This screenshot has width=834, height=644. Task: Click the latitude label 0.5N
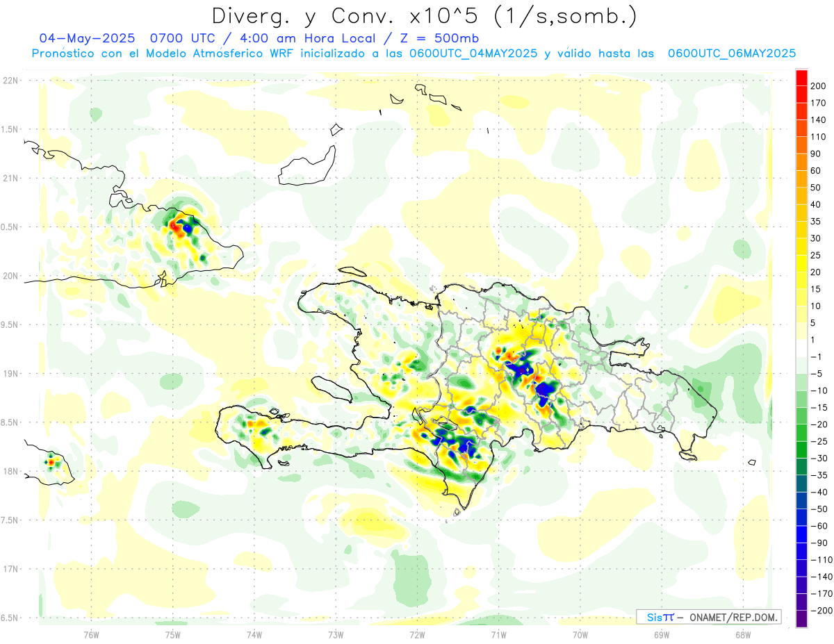pos(10,227)
